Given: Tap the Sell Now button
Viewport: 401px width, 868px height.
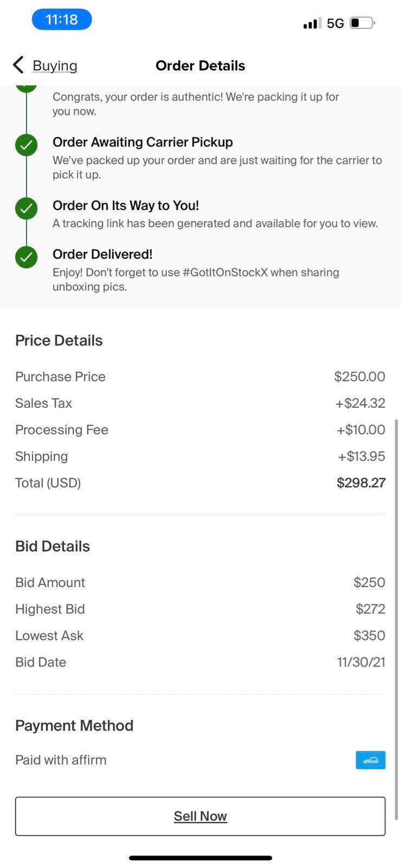Looking at the screenshot, I should coord(200,816).
